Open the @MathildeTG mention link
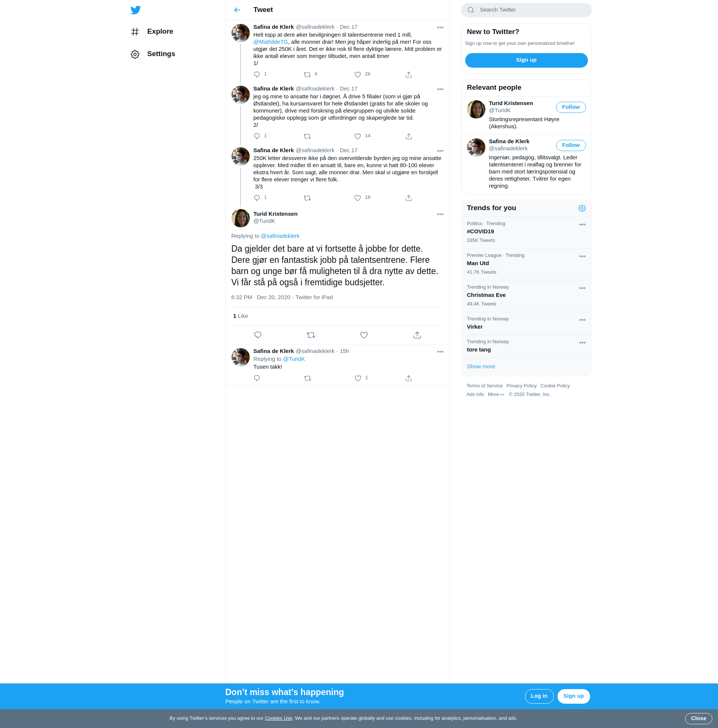 [x=271, y=42]
